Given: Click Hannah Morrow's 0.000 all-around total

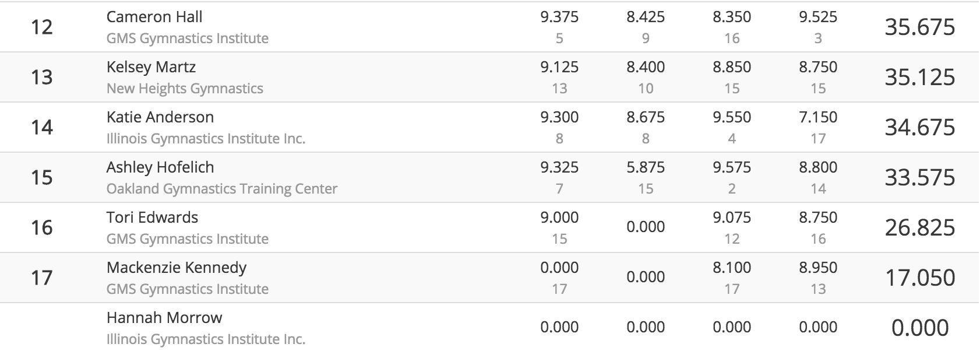Looking at the screenshot, I should tap(920, 328).
